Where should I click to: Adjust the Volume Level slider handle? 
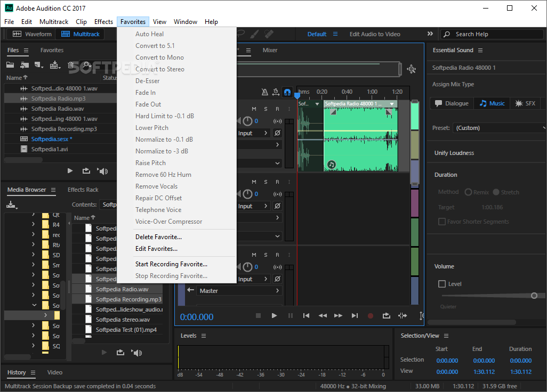coord(534,296)
